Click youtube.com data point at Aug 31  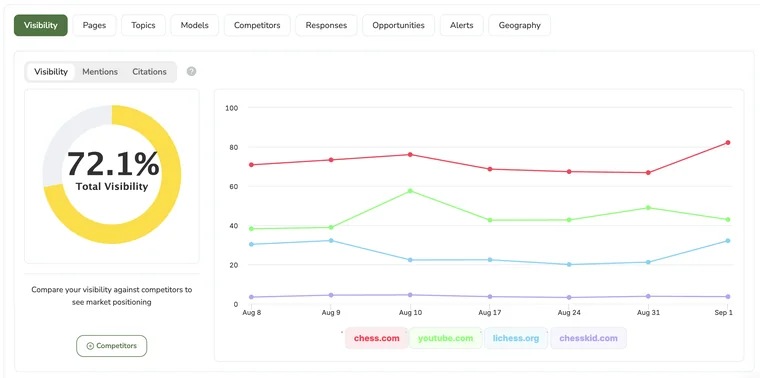point(649,207)
